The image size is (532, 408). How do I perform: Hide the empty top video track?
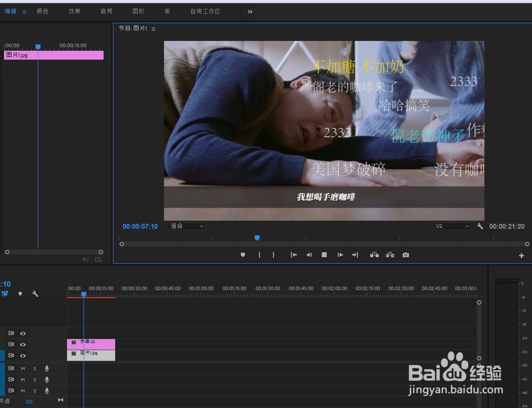click(x=23, y=333)
